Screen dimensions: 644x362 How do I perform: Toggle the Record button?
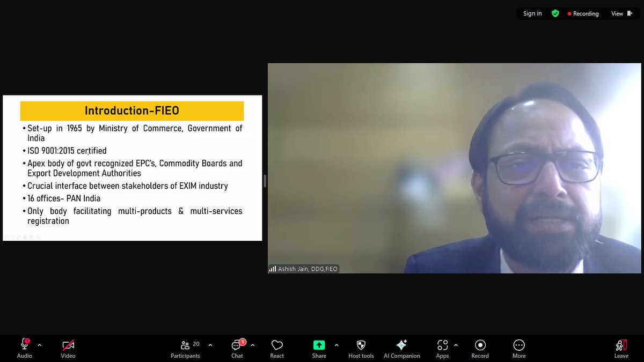click(480, 348)
